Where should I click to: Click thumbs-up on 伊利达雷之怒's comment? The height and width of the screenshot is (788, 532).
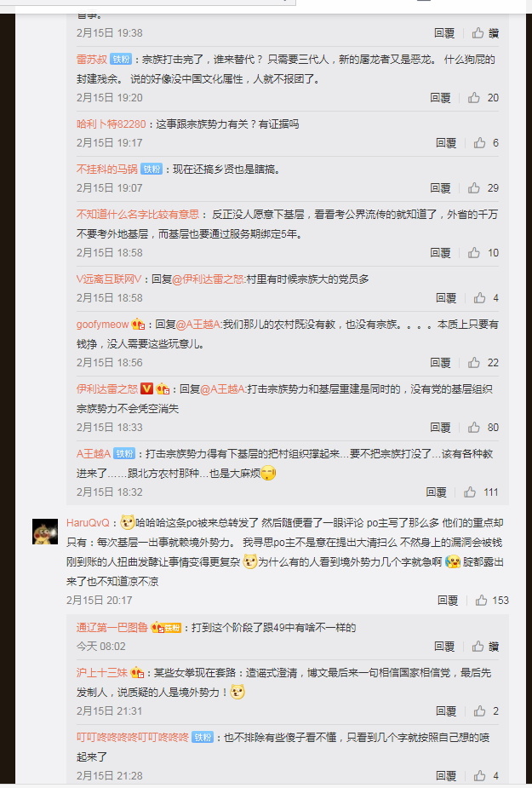click(x=474, y=427)
